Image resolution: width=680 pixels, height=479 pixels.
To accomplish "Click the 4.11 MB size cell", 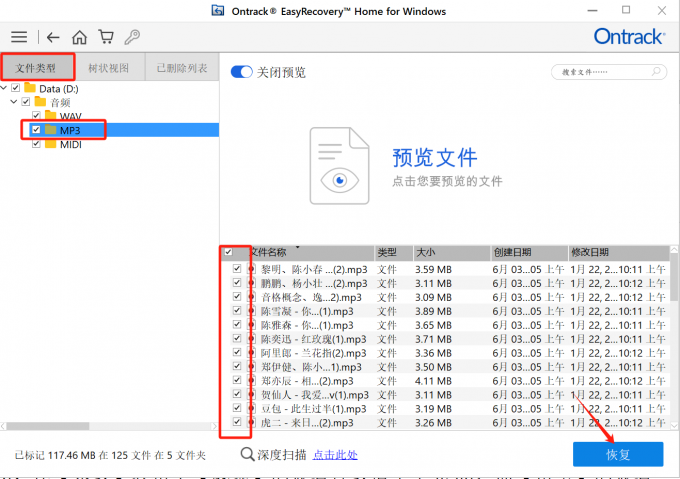I will [x=433, y=381].
